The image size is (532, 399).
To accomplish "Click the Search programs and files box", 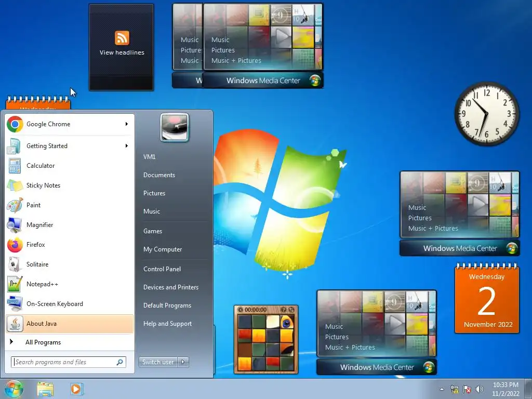I will 69,362.
